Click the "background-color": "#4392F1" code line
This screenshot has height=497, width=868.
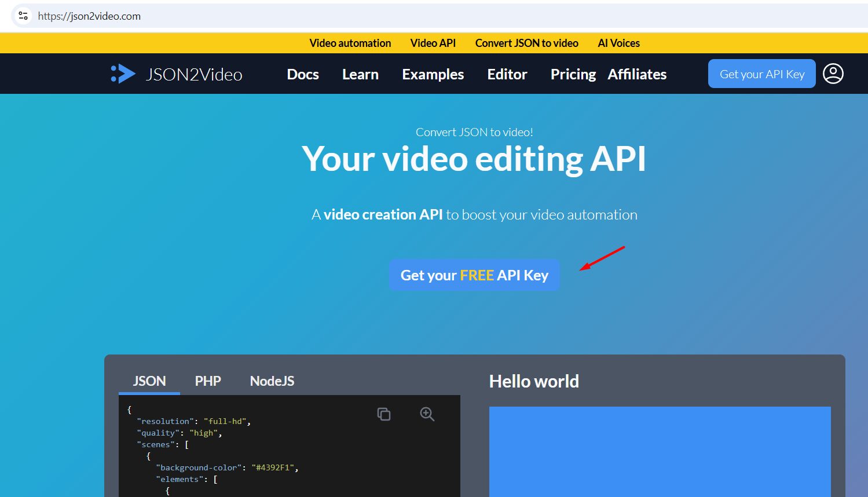(227, 467)
